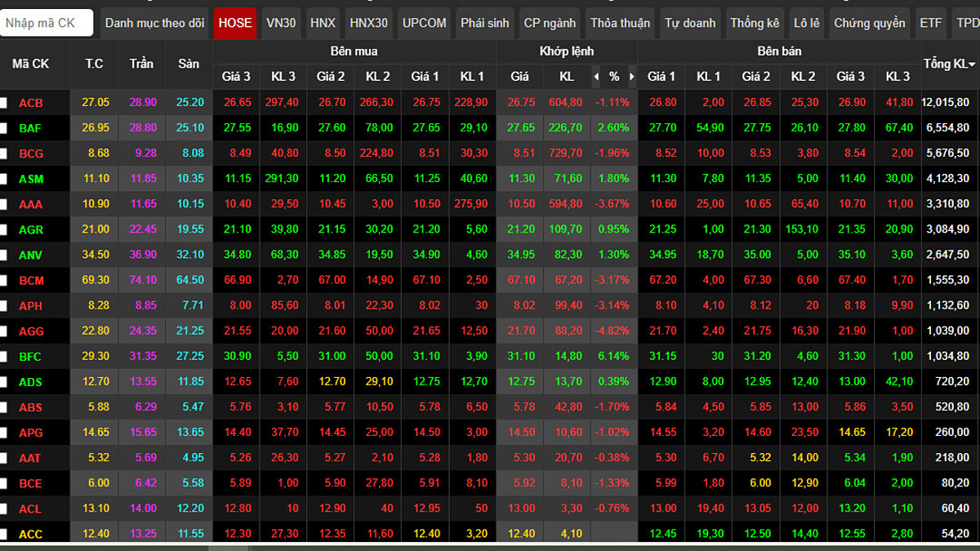
Task: Click the right arrow beside % column
Action: tap(632, 77)
